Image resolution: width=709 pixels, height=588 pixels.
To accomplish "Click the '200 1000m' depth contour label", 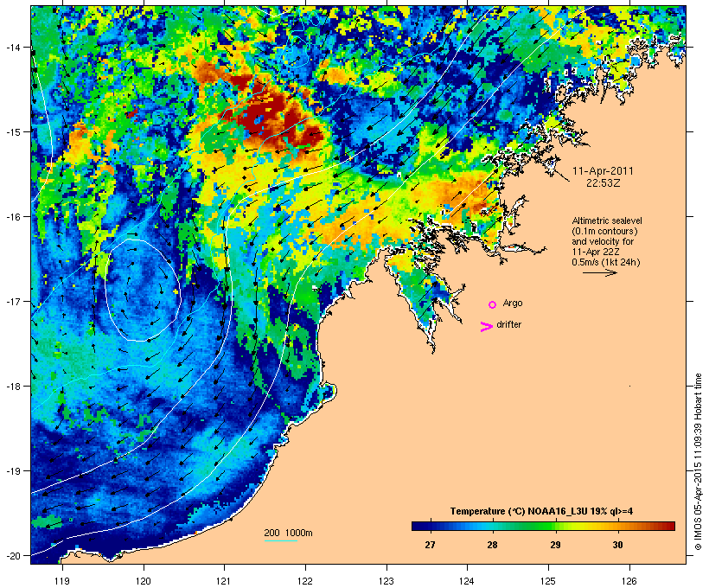I will [x=288, y=533].
